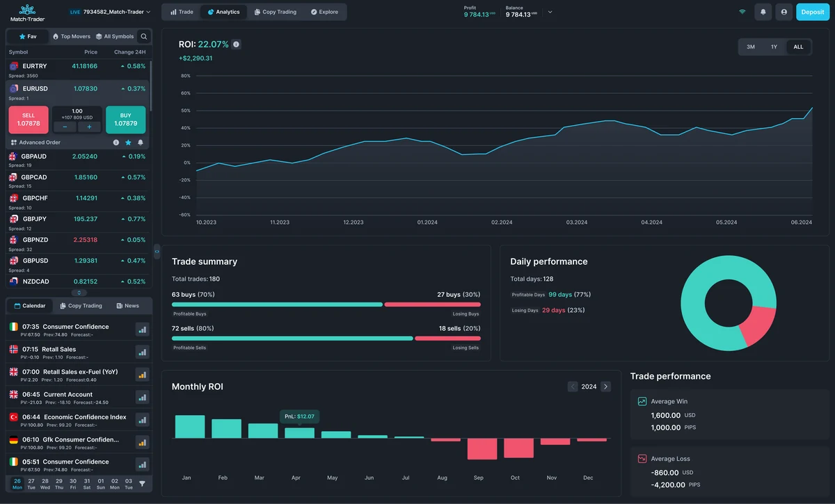The width and height of the screenshot is (835, 504).
Task: Click EURUSD info circle icon
Action: [116, 143]
